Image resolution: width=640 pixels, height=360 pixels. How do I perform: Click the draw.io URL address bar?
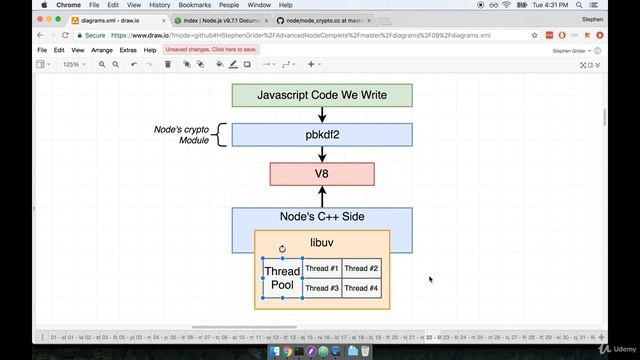click(300, 36)
